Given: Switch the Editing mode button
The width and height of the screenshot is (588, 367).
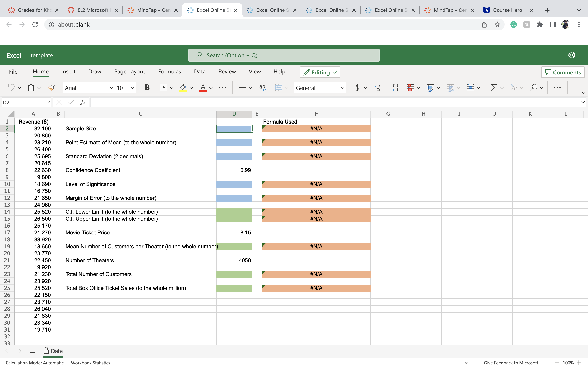Looking at the screenshot, I should (320, 72).
